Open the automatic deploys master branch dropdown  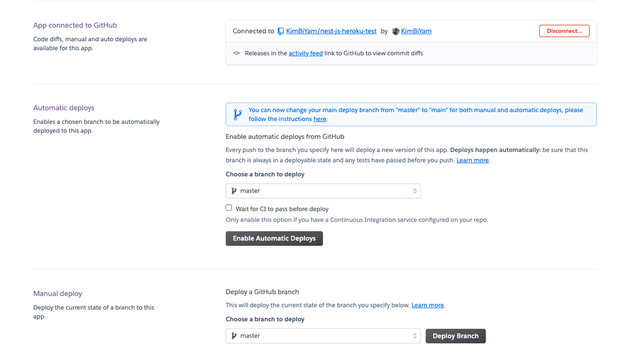tap(323, 191)
